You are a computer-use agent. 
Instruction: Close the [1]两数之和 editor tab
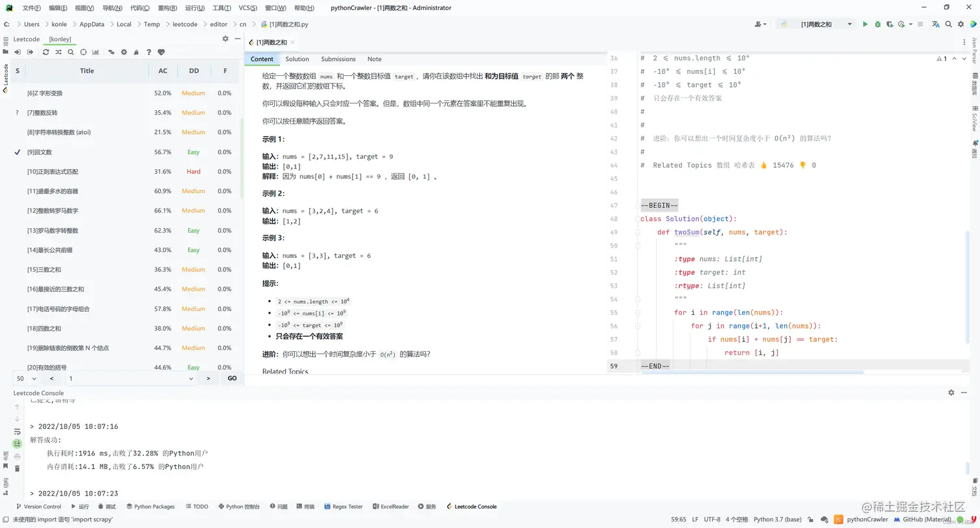pos(292,42)
